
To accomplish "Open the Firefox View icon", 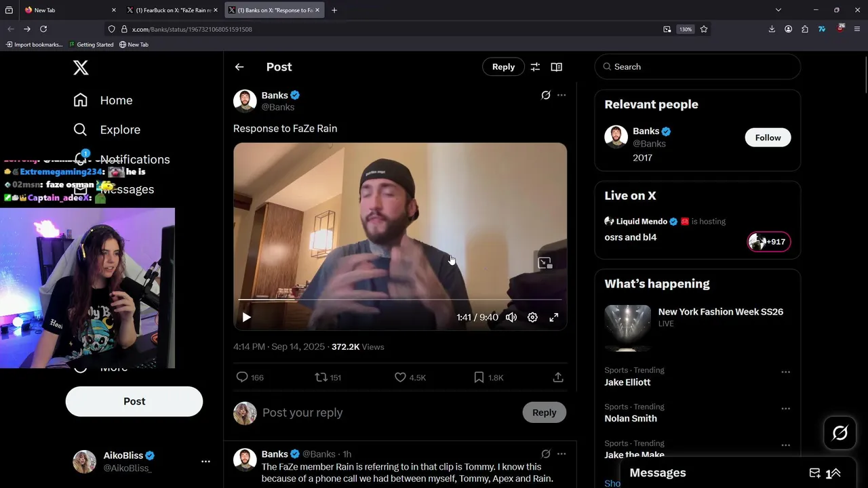I will (x=9, y=10).
